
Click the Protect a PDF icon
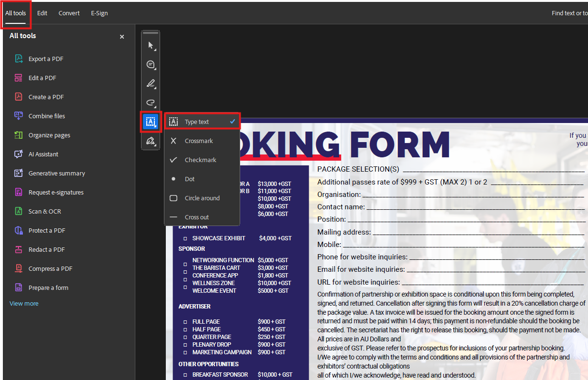[x=19, y=230]
